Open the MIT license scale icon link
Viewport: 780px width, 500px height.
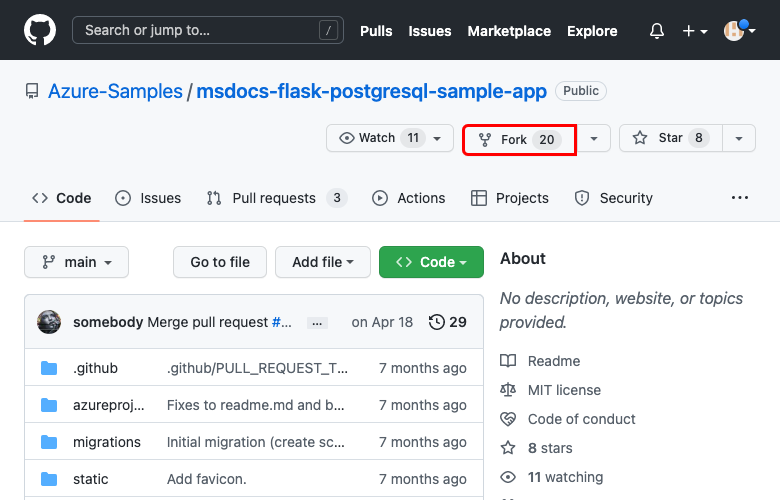[x=509, y=390]
